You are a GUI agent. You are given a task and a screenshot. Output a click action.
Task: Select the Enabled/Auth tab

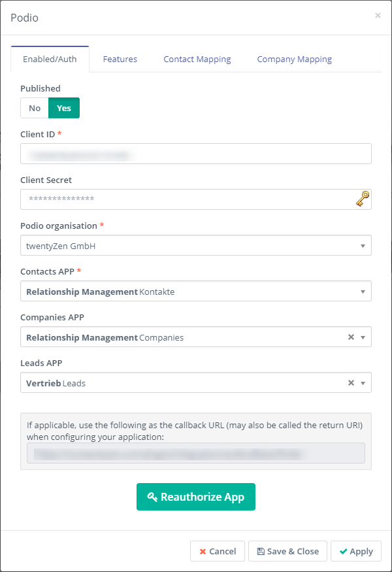[x=50, y=59]
